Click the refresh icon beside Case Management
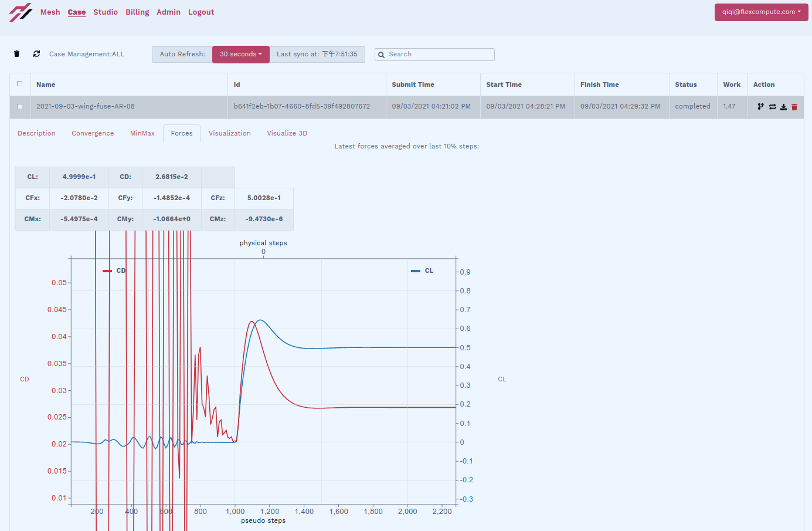The width and height of the screenshot is (812, 531). [x=36, y=54]
